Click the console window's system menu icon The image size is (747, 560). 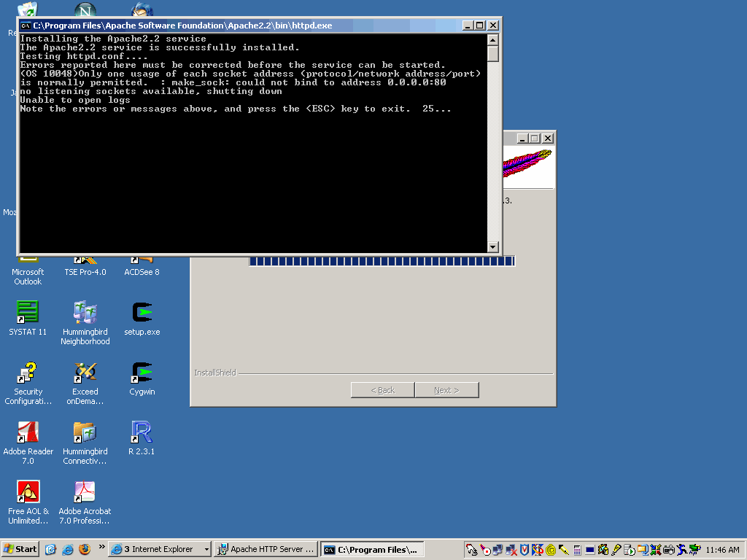point(26,26)
